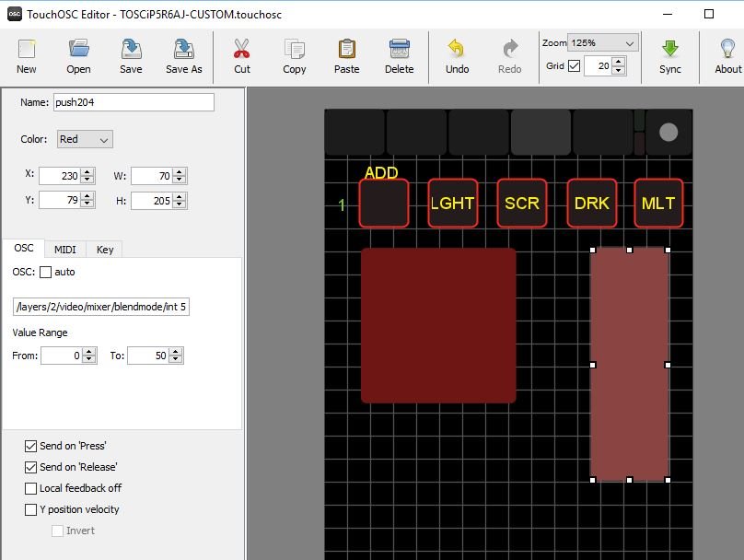Switch to the MIDI tab
744x560 pixels.
pyautogui.click(x=66, y=249)
